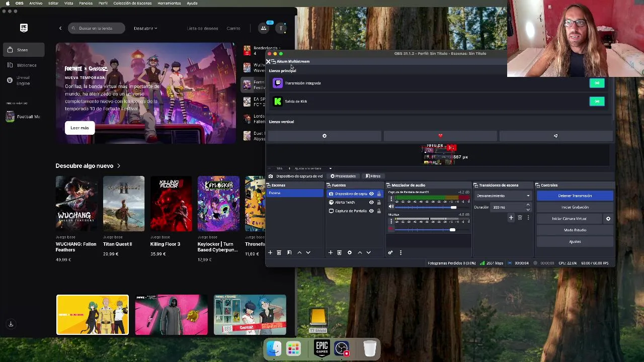Hide the Captura de Pantalla source
The image size is (644, 362).
371,211
